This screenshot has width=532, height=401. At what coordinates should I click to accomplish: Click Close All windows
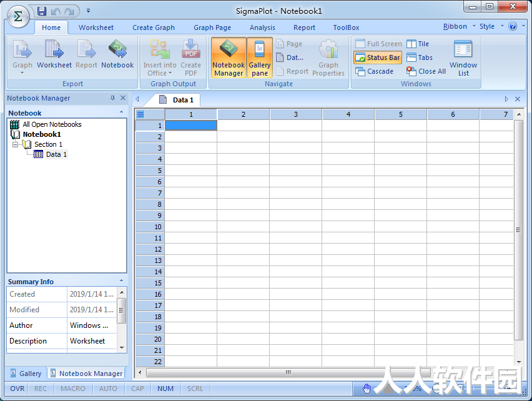(426, 71)
